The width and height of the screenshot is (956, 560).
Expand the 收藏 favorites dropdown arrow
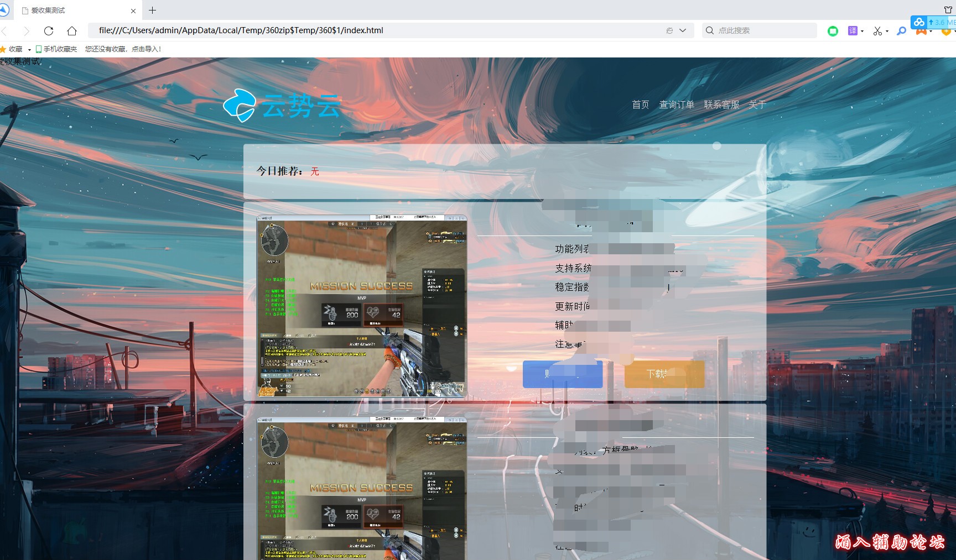(x=29, y=50)
